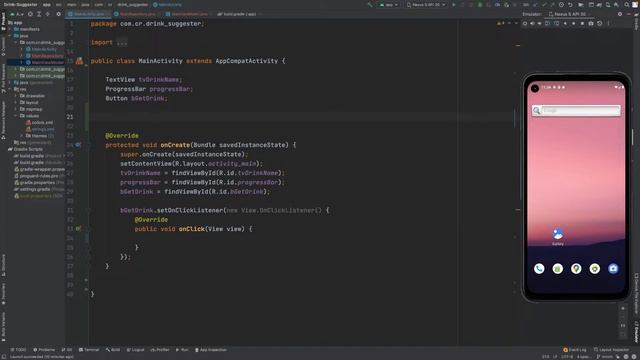Open the Camera app in emulator dock
This screenshot has width=640, height=360.
pyautogui.click(x=613, y=268)
